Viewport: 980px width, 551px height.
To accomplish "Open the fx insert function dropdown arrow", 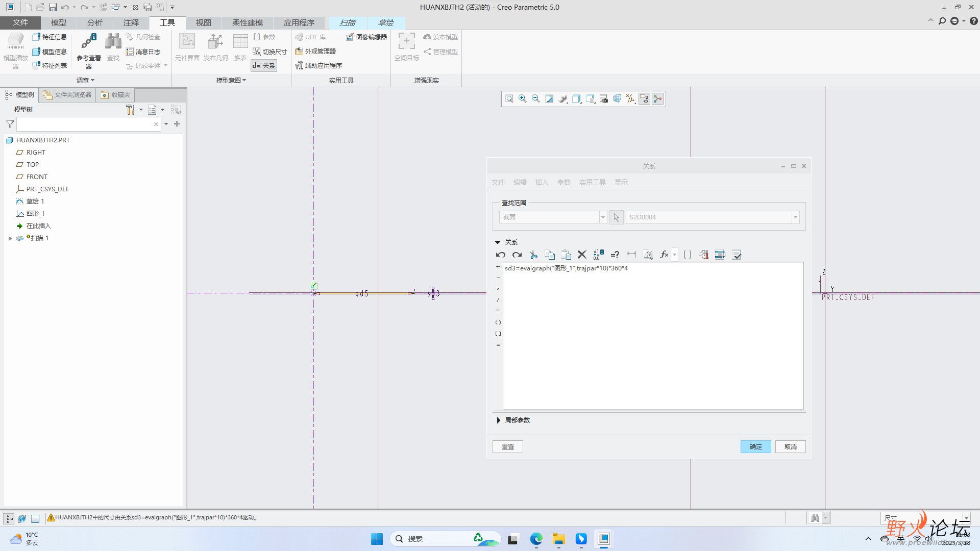I will point(675,255).
